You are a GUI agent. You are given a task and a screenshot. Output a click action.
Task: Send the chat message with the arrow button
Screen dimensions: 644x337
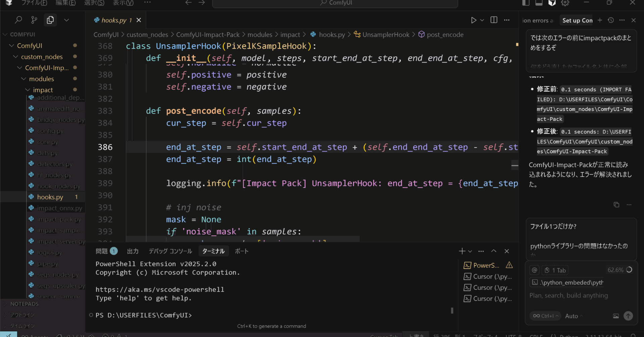click(628, 316)
